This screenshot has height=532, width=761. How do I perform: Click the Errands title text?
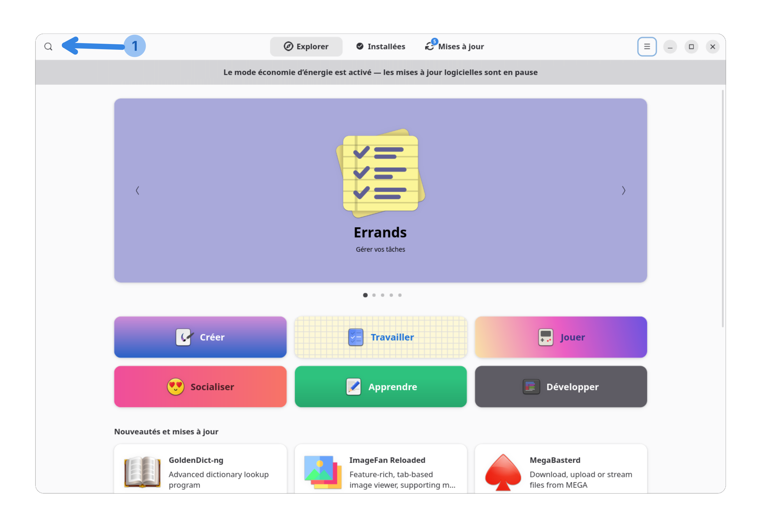point(380,232)
